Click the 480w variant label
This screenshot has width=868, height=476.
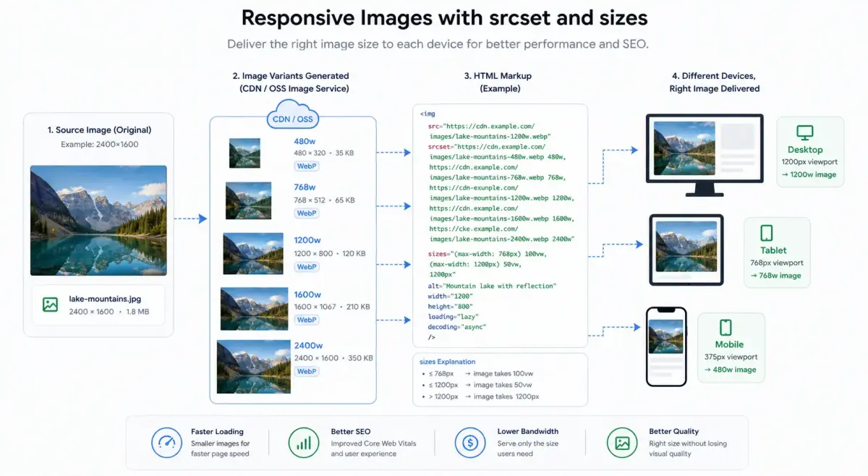305,141
